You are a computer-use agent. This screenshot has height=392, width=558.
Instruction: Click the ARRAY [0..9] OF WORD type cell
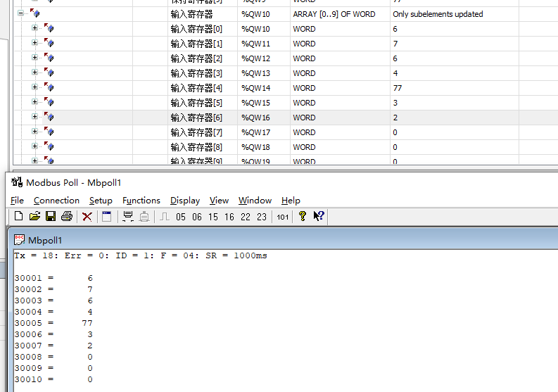tap(340, 14)
